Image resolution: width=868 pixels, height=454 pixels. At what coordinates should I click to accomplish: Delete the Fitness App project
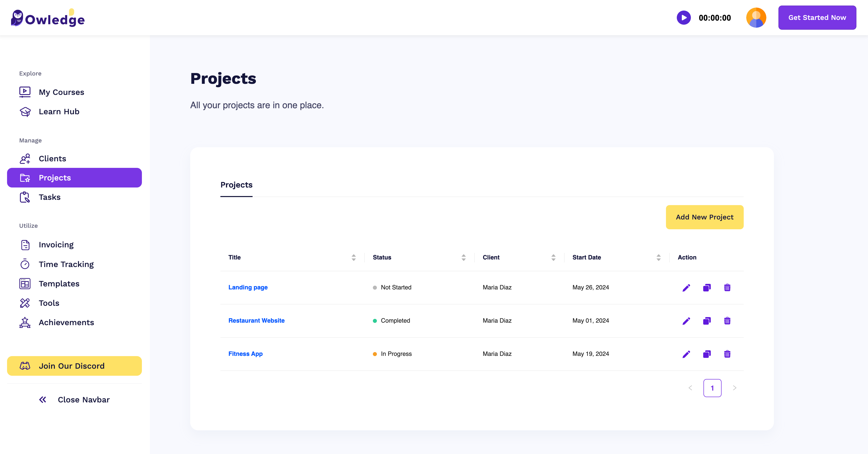(x=727, y=354)
